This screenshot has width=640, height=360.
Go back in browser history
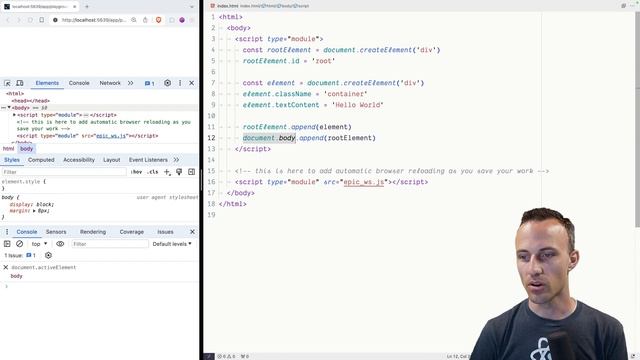[x=7, y=20]
